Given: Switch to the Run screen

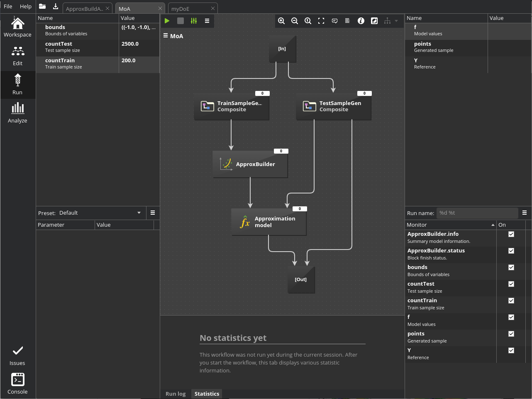Looking at the screenshot, I should (x=17, y=85).
